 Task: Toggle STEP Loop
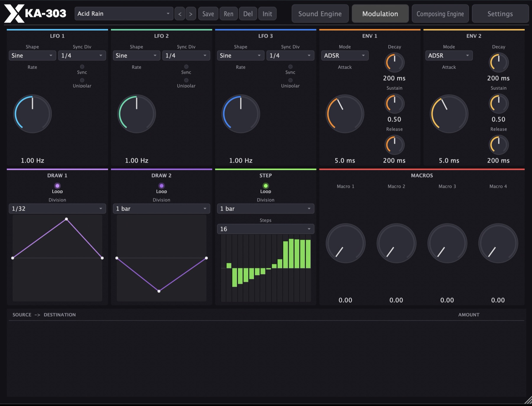click(265, 186)
